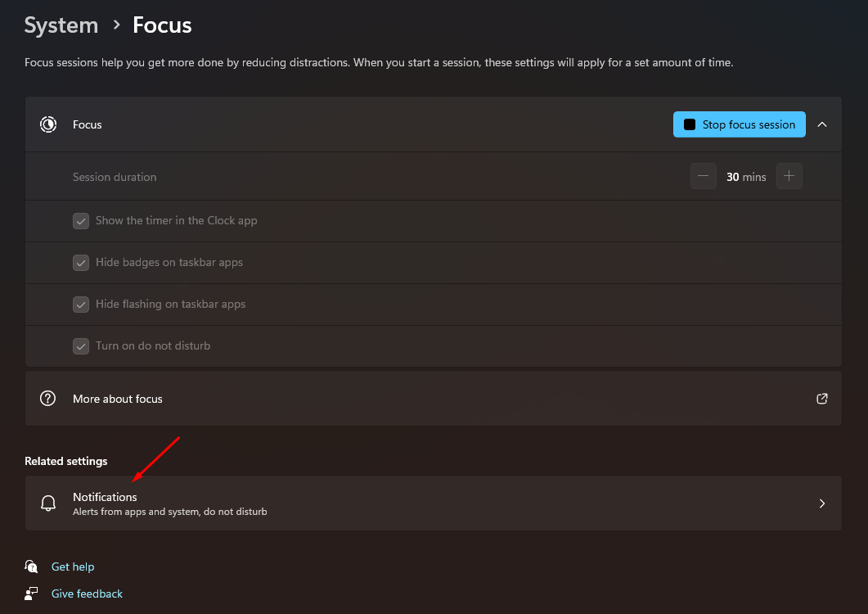The image size is (868, 614).
Task: Decrease session duration with minus button
Action: [x=704, y=177]
